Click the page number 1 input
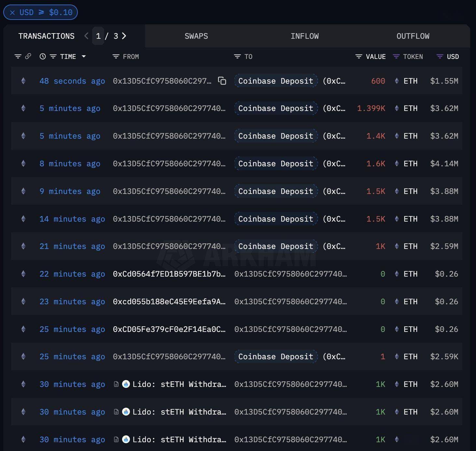Screen dimensions: 476x451 (x=98, y=36)
